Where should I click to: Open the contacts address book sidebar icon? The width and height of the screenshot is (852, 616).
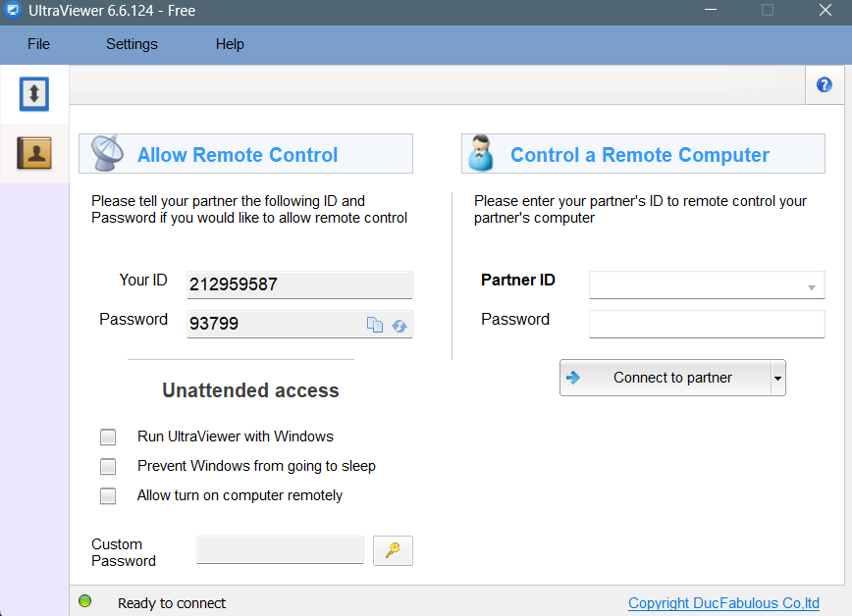pyautogui.click(x=34, y=153)
